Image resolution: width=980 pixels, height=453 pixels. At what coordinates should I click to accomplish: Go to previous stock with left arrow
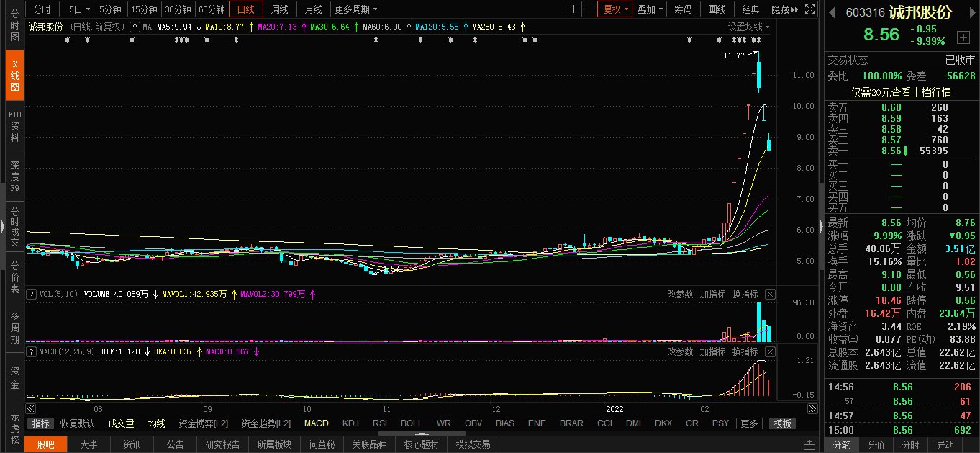(x=832, y=13)
